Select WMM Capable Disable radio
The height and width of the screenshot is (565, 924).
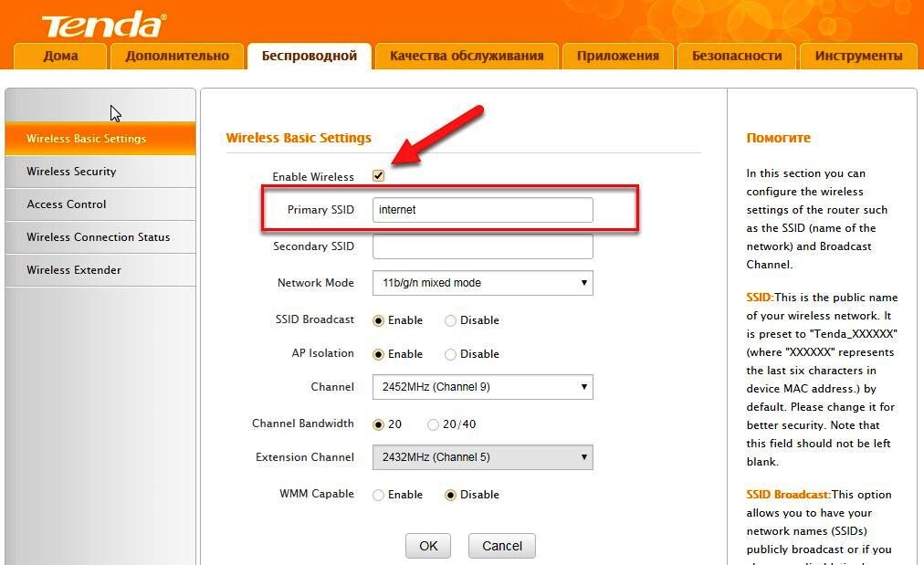(x=450, y=495)
